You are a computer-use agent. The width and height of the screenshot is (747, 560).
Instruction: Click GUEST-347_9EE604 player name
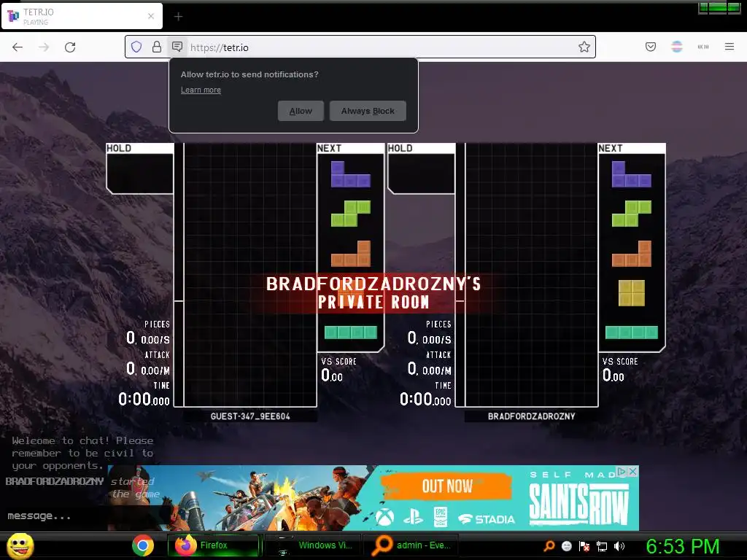[x=250, y=416]
